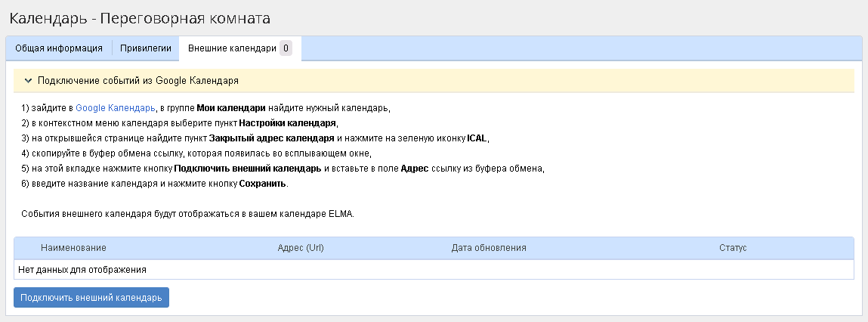Click the sentence about calendar ELMA events
Screen dimensions: 868x322
pos(187,214)
